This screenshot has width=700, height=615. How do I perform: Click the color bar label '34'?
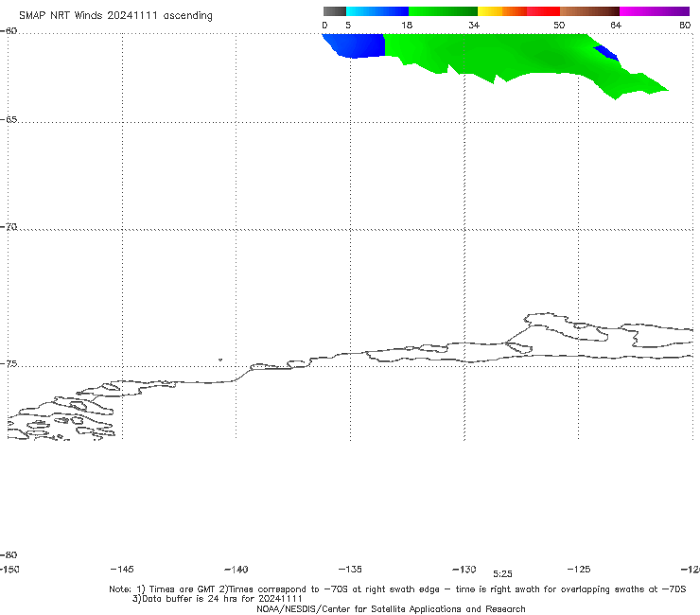coord(474,25)
